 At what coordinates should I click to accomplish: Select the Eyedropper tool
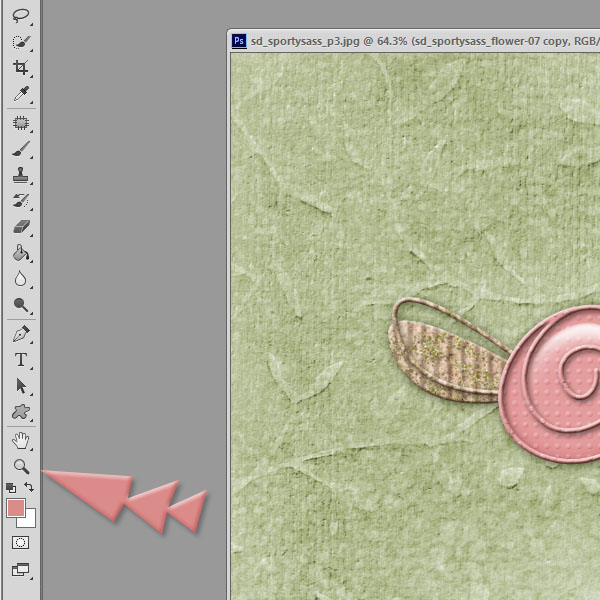[x=21, y=94]
